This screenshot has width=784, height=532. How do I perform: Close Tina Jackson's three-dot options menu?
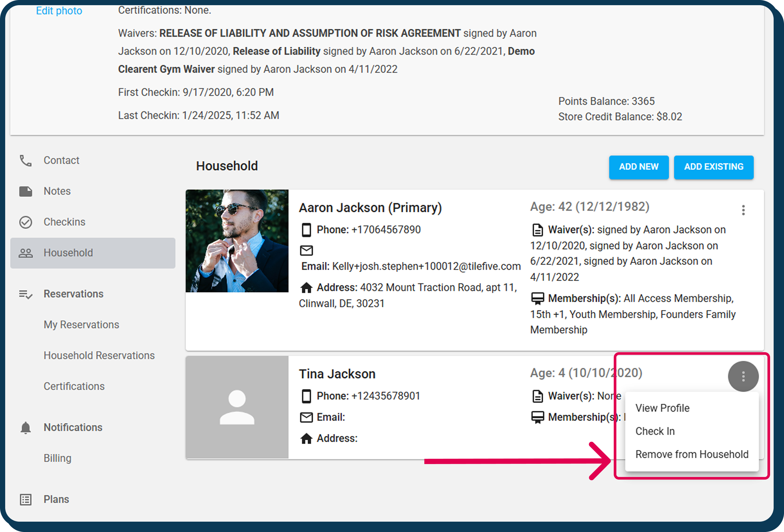[743, 376]
